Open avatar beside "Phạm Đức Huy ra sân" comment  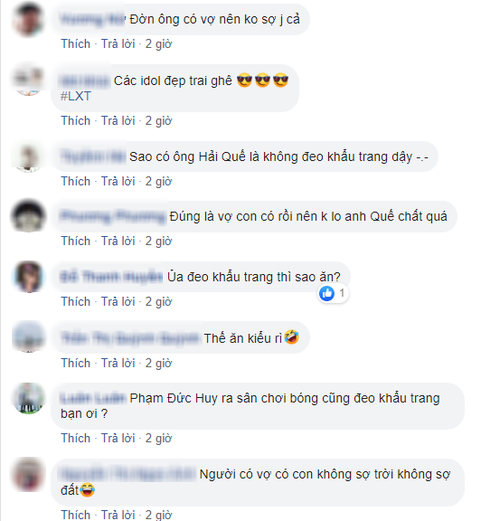click(28, 398)
